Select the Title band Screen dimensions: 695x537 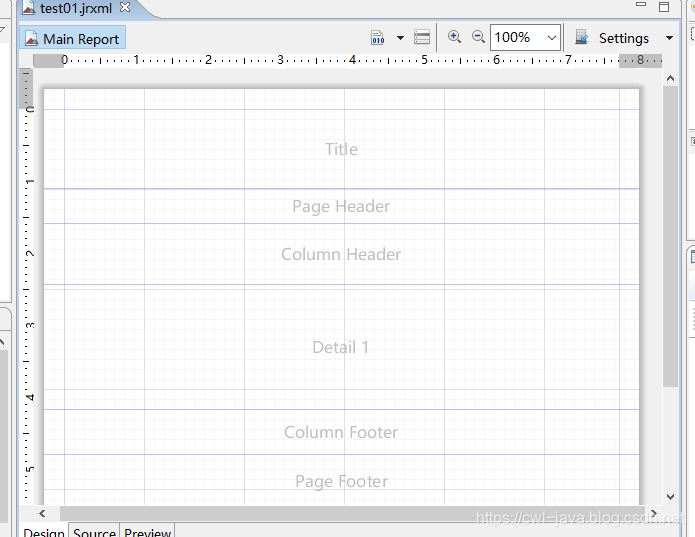(341, 149)
